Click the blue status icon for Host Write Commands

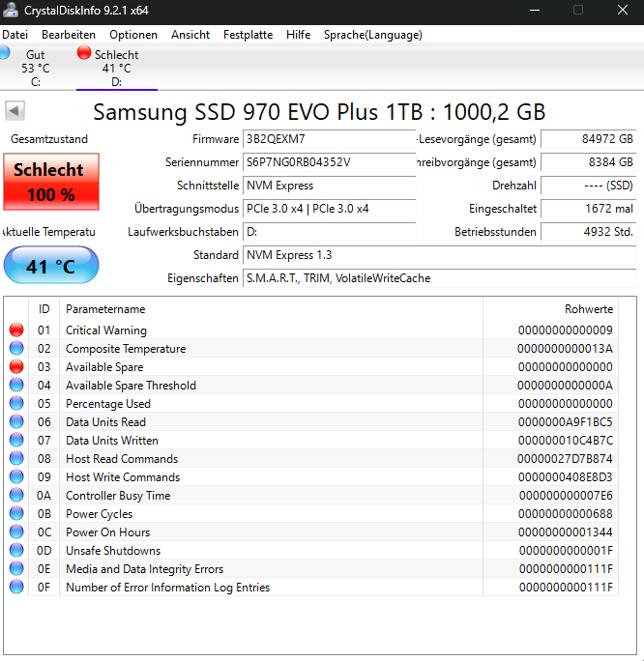16,476
